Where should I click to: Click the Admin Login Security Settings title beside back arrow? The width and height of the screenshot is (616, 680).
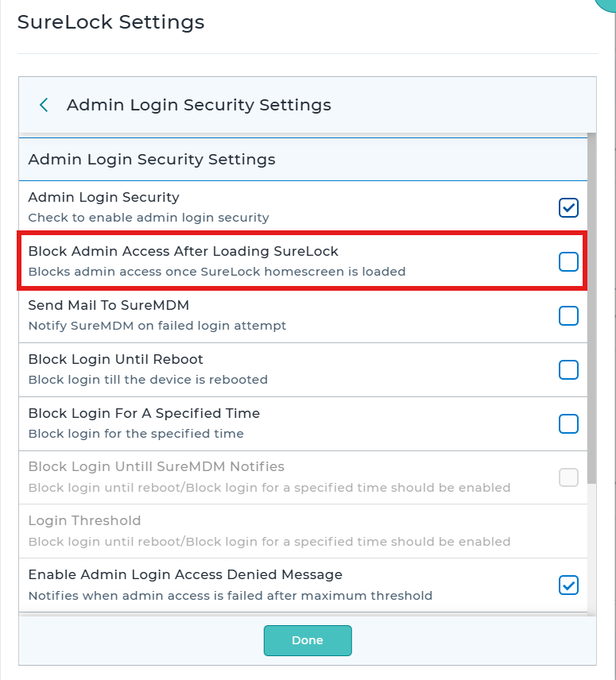coord(199,105)
